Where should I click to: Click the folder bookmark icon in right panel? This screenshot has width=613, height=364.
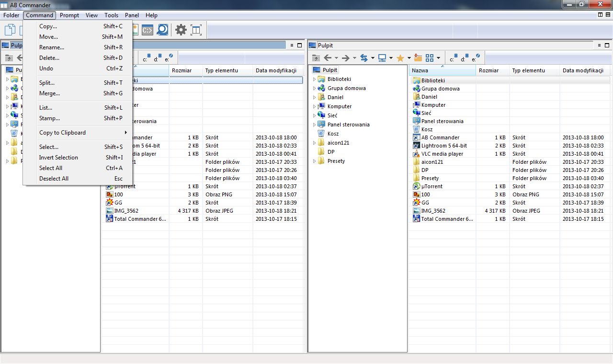[418, 58]
